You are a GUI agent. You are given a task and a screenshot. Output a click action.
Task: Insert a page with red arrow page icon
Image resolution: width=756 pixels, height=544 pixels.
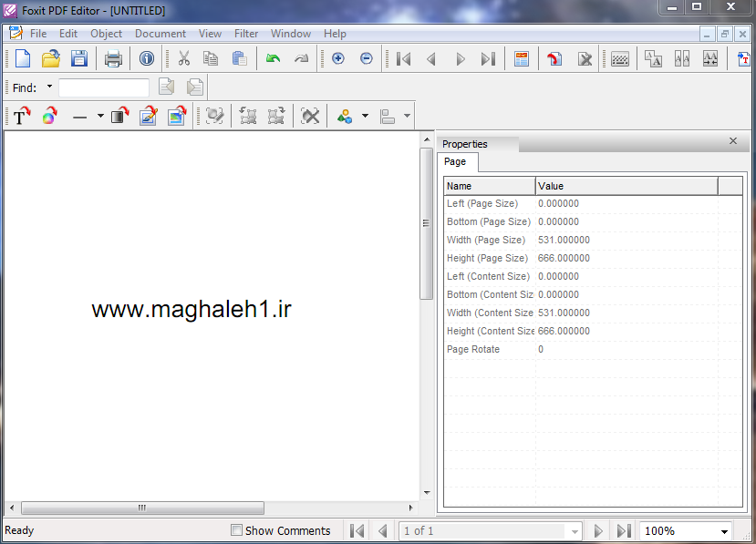point(554,59)
